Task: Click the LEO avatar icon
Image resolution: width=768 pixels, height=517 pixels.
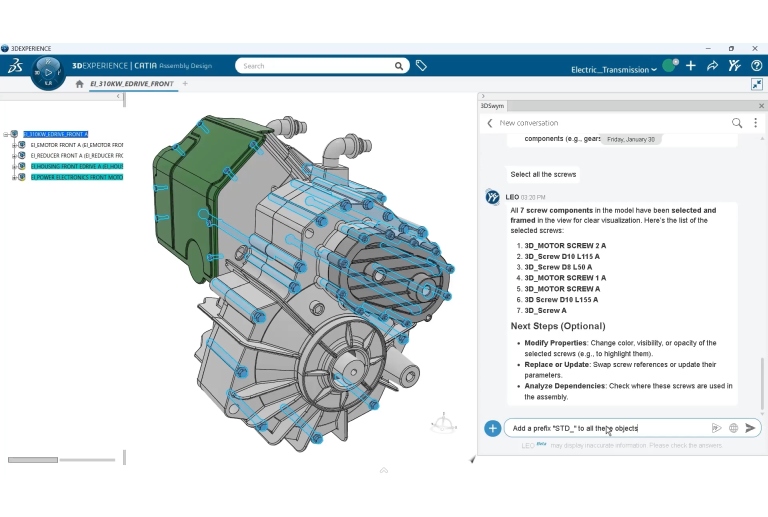Action: tap(492, 197)
